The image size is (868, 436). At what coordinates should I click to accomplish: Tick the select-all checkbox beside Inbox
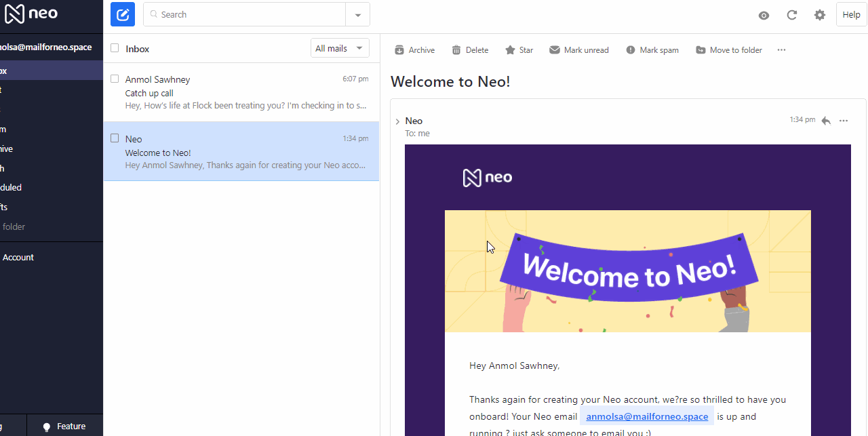pyautogui.click(x=115, y=48)
